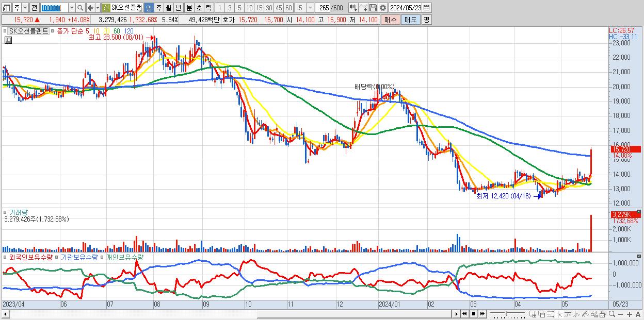644x320 pixels.
Task: Open the dropdown next to speaker icon
Action: [98, 8]
